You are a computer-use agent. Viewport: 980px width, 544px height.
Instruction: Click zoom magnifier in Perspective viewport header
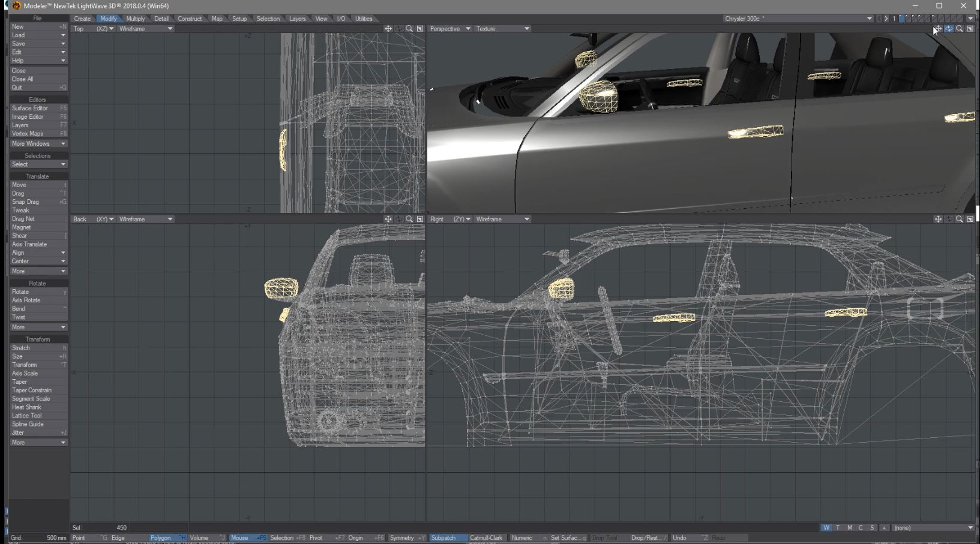[959, 29]
